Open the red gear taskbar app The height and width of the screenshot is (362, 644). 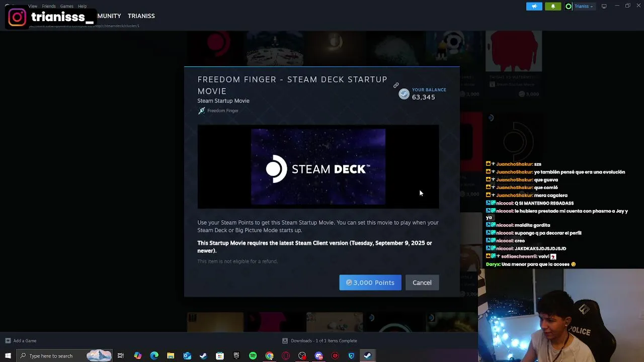[335, 356]
